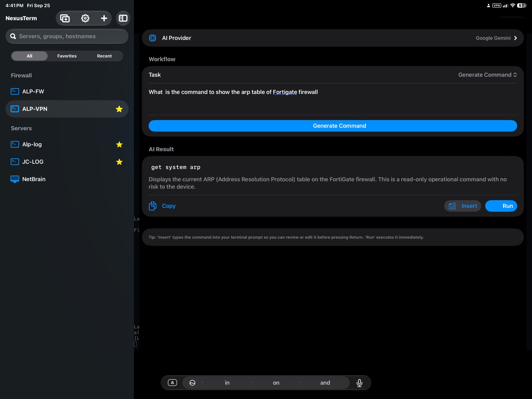Select the ALP-VPN server row
Image resolution: width=532 pixels, height=399 pixels.
point(67,109)
